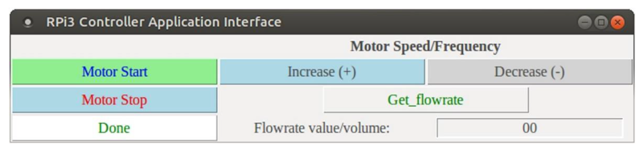Image resolution: width=644 pixels, height=153 pixels.
Task: Minimize the RPi3 Controller window
Action: point(584,22)
